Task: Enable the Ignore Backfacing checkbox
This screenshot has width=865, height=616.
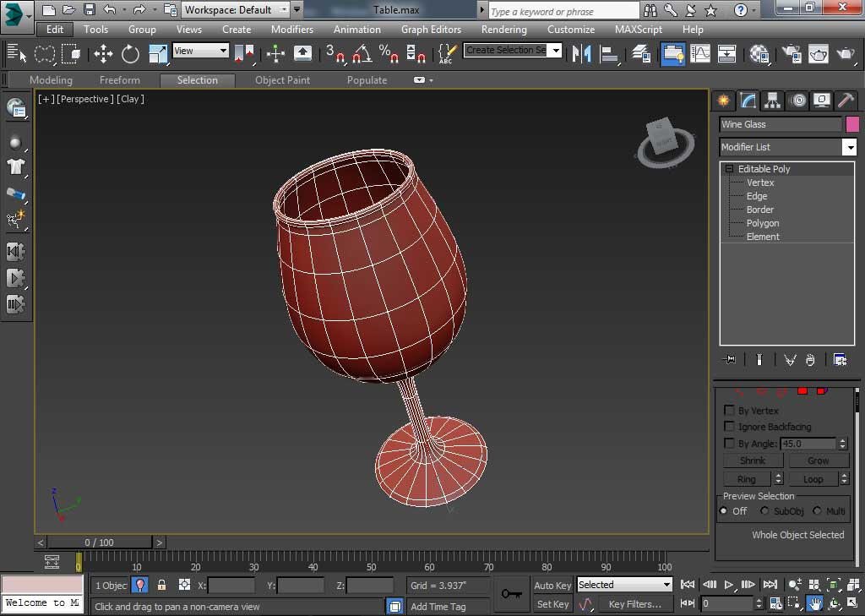Action: pyautogui.click(x=729, y=427)
